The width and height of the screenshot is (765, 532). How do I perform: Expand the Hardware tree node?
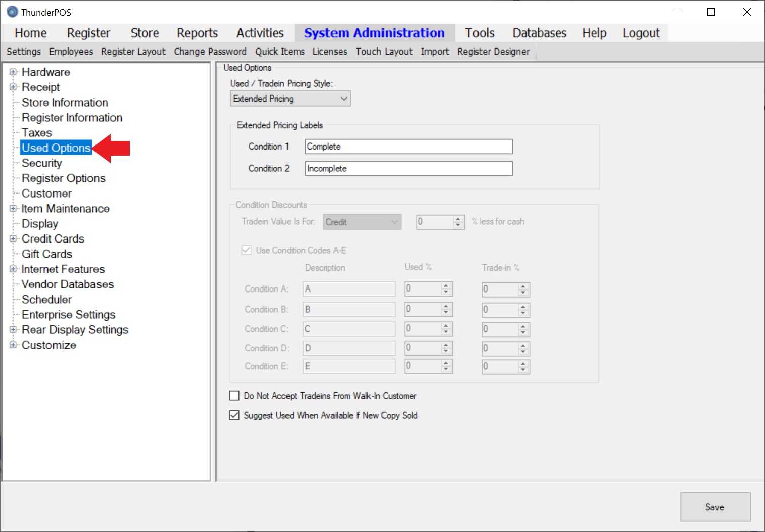[x=13, y=72]
